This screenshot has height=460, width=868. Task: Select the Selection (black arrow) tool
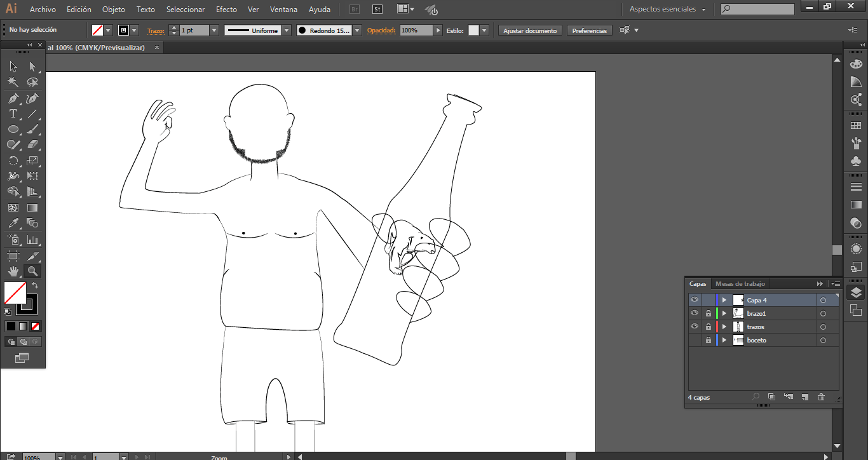(13, 66)
